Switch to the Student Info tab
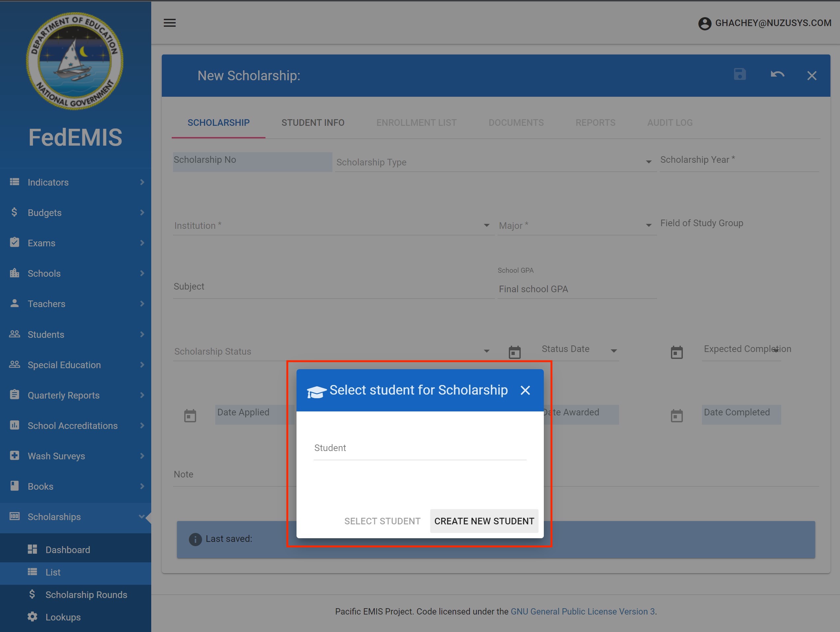The width and height of the screenshot is (840, 632). coord(313,123)
